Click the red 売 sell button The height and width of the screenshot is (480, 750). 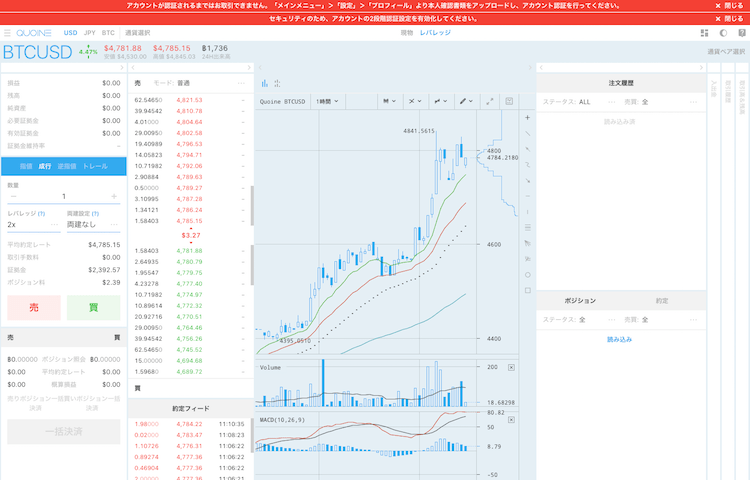pos(34,307)
